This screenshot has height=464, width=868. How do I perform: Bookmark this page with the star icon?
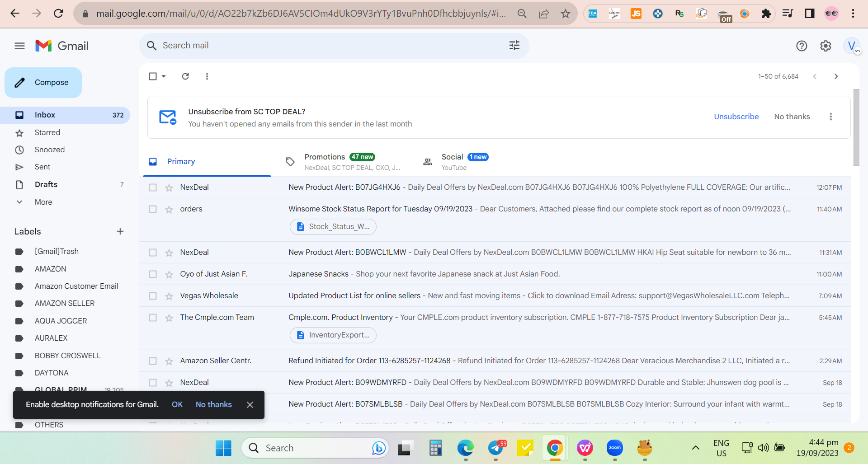pyautogui.click(x=566, y=14)
